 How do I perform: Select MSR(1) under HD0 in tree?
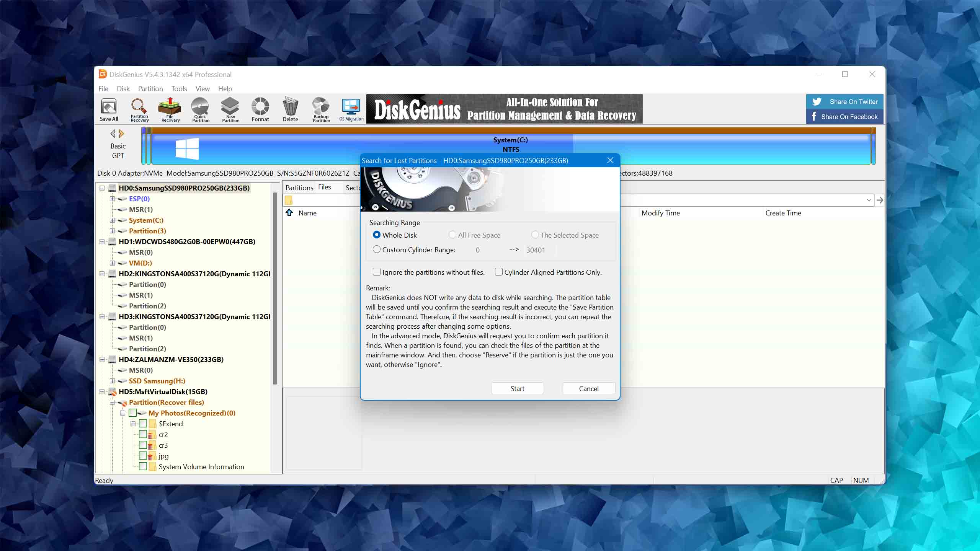pyautogui.click(x=140, y=209)
